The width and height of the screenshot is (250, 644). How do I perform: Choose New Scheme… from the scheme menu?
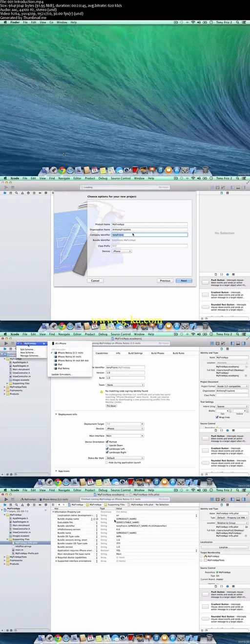point(27,352)
